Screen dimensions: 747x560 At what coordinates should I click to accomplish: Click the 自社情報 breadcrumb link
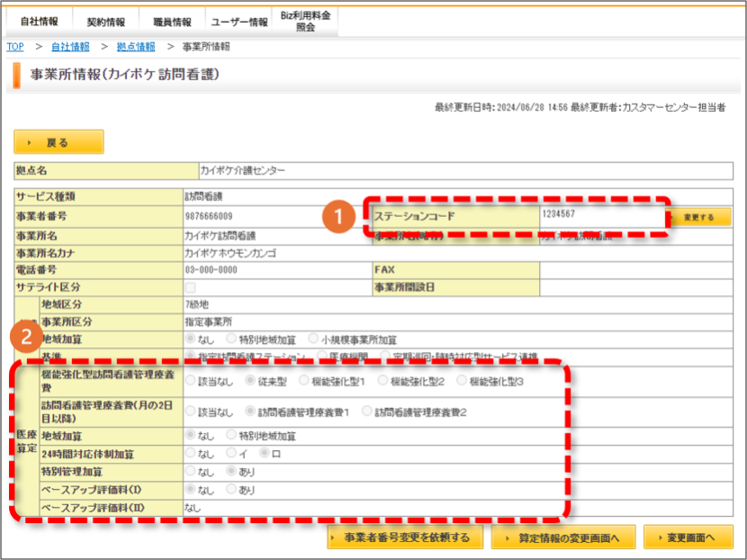(70, 47)
